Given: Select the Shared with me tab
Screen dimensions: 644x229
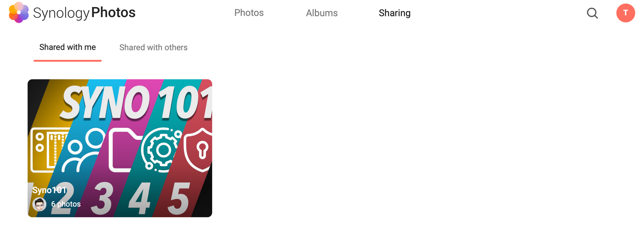Looking at the screenshot, I should pos(68,47).
